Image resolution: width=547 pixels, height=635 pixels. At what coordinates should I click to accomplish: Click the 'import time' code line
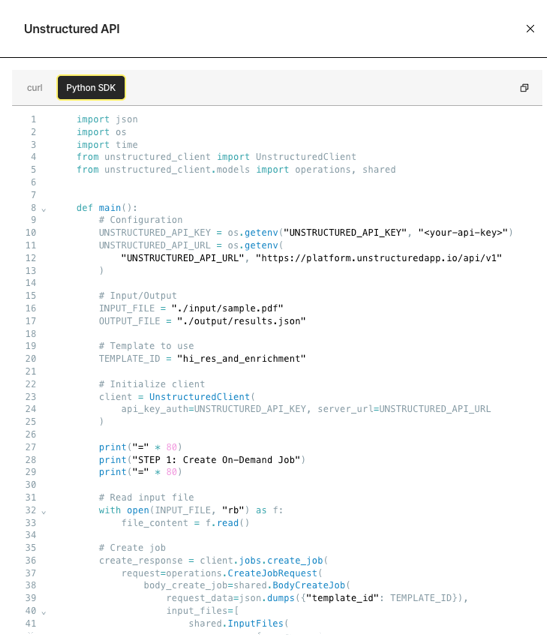(x=107, y=145)
